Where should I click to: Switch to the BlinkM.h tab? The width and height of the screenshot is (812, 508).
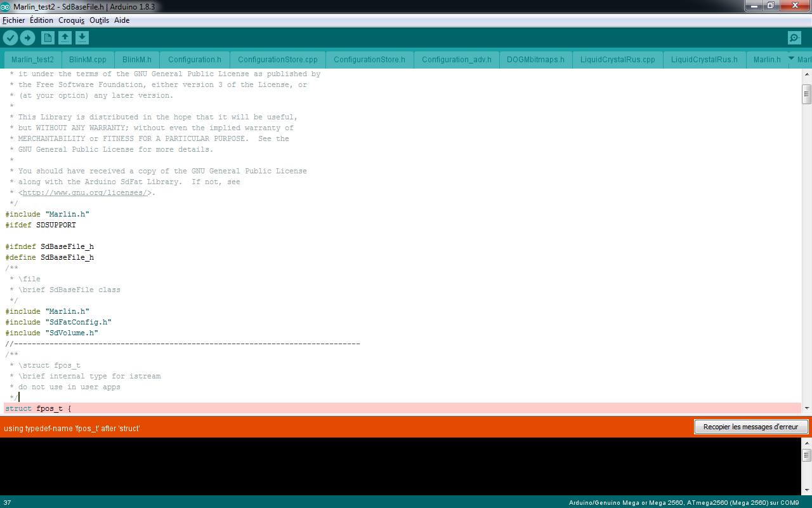(137, 60)
